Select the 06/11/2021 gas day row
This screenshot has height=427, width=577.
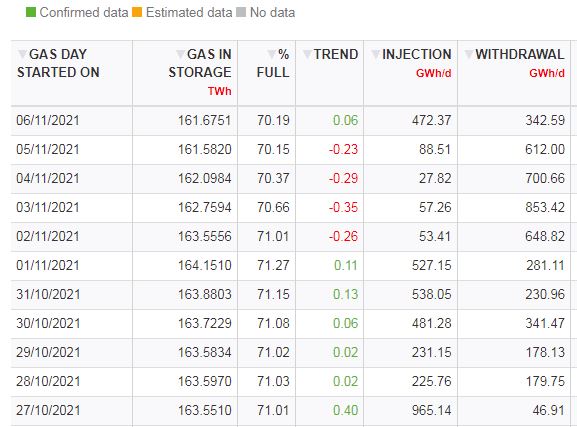coord(291,120)
